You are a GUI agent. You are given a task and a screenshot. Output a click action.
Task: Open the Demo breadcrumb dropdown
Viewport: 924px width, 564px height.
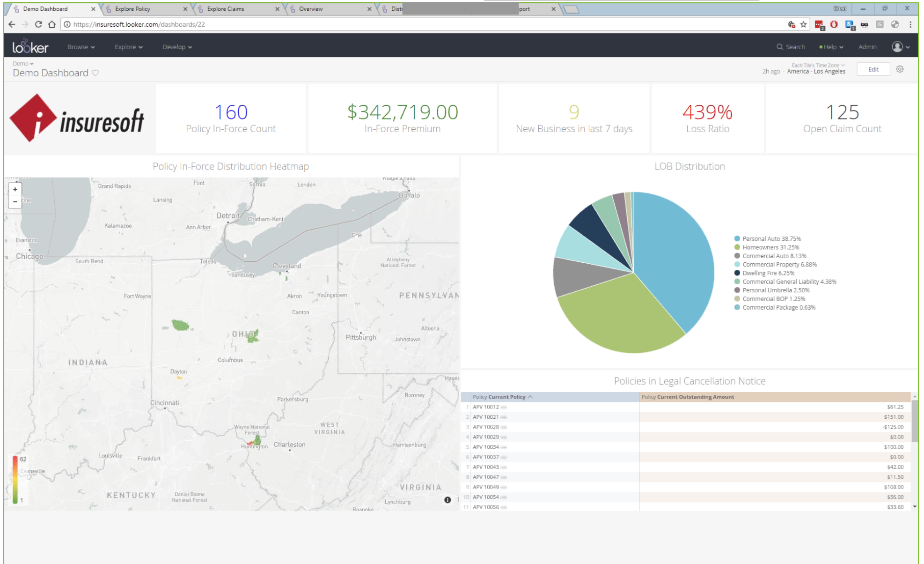(x=22, y=63)
